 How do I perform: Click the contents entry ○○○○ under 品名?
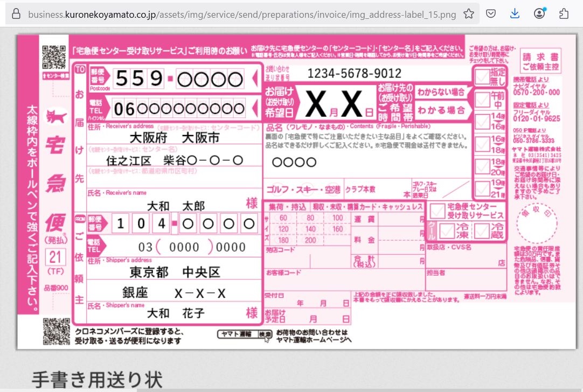pyautogui.click(x=294, y=162)
